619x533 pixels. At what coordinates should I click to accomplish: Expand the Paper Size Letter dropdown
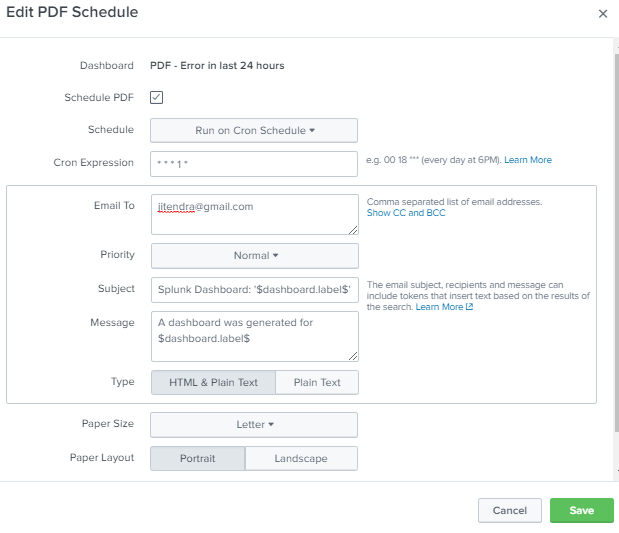(254, 424)
